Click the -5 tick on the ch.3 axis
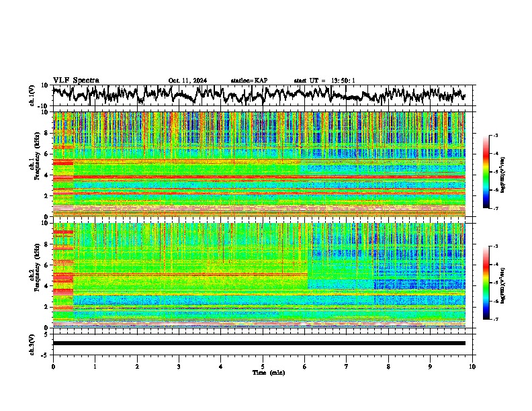 [45, 355]
